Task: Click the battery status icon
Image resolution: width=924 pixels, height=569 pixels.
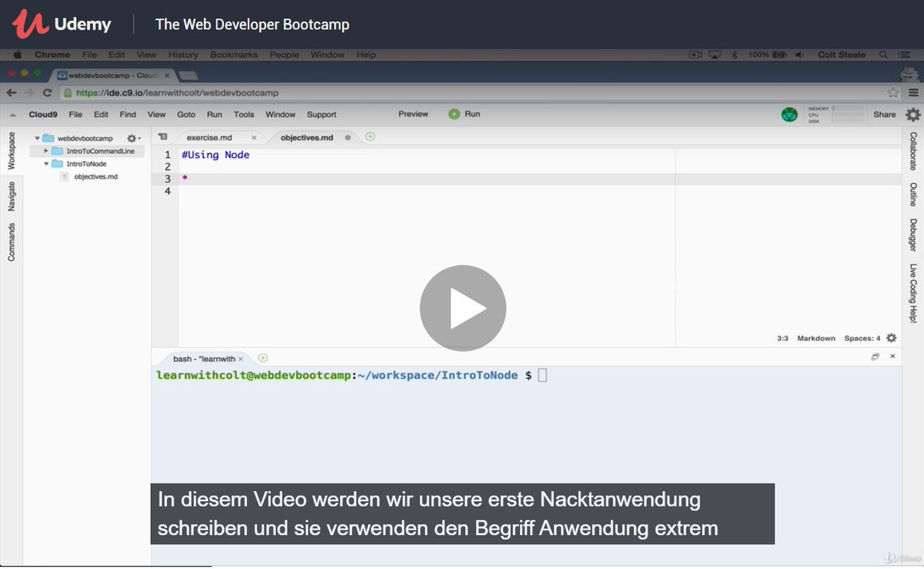Action: click(779, 55)
